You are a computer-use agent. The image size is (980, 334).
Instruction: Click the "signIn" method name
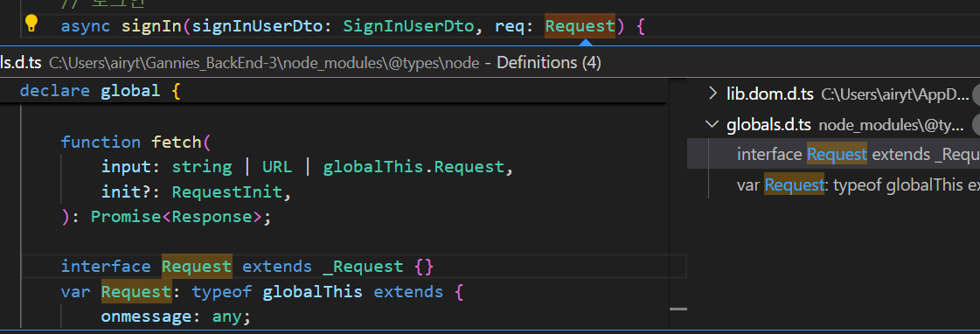(x=151, y=26)
